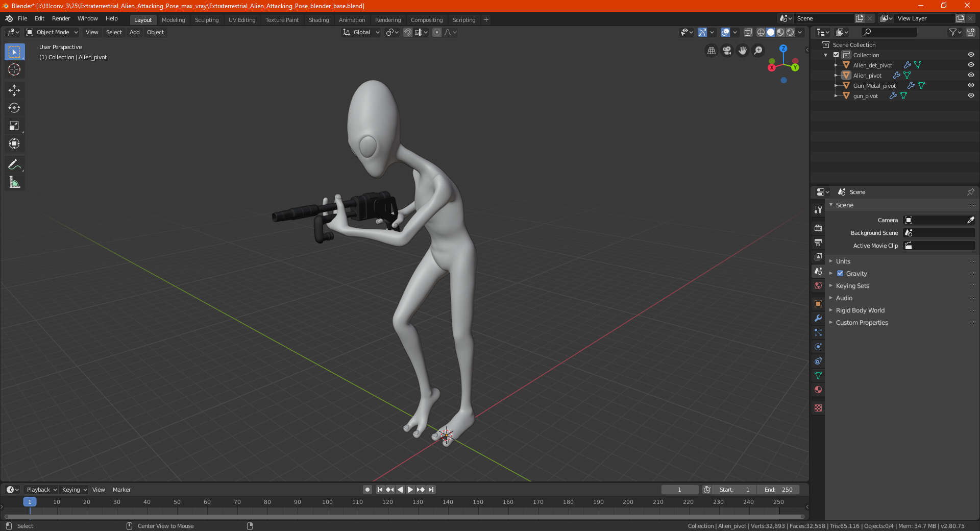
Task: Toggle snapping magnet button
Action: (408, 32)
